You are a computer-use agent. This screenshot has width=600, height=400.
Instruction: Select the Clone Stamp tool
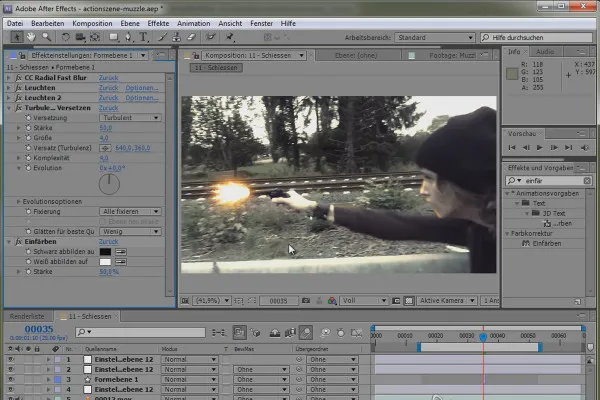pos(176,37)
